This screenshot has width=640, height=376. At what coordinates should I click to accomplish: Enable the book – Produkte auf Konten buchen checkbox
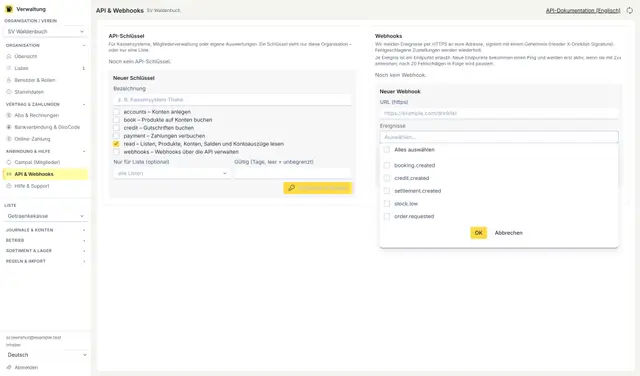click(x=116, y=120)
